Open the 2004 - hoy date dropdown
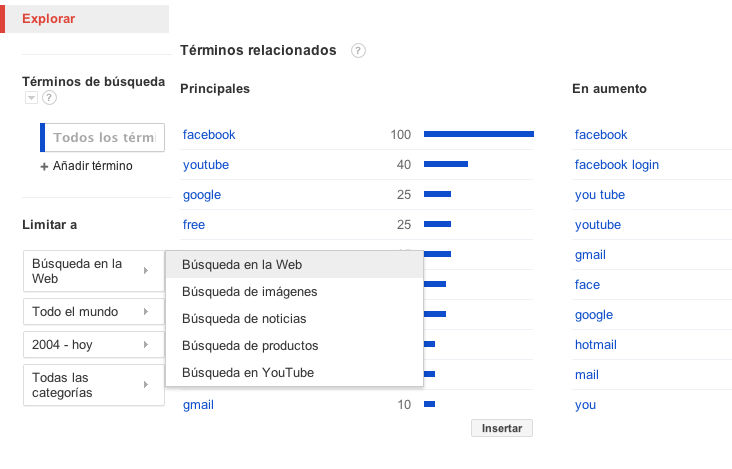This screenshot has width=732, height=469. point(93,345)
